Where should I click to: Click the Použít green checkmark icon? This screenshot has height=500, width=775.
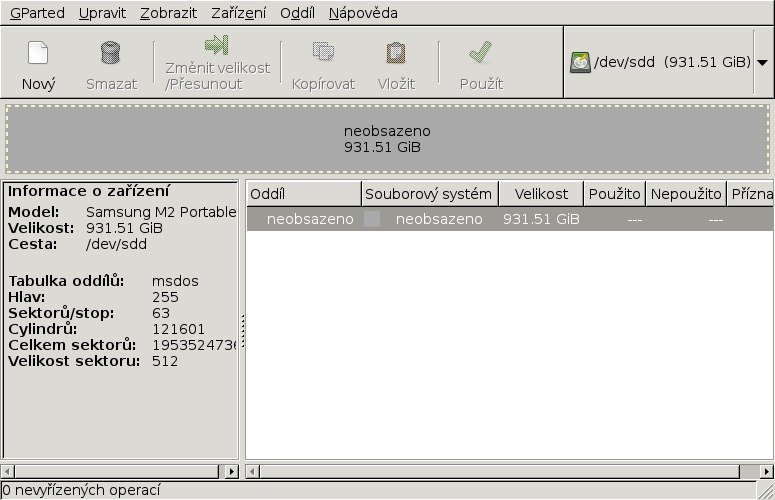click(x=480, y=52)
